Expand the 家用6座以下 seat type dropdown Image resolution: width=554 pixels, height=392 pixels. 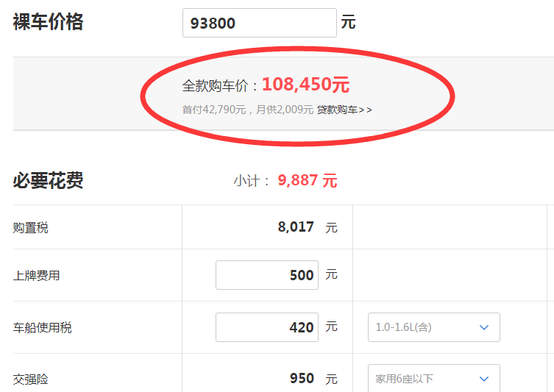(x=434, y=379)
